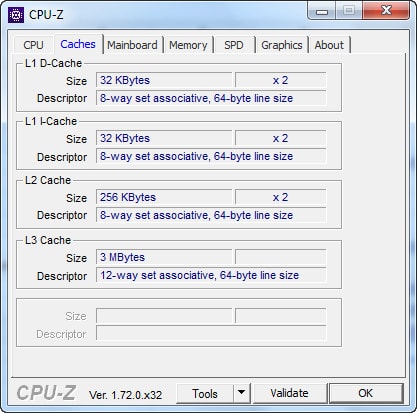The height and width of the screenshot is (413, 417).
Task: Click the L2 Cache descriptor field
Action: point(211,215)
